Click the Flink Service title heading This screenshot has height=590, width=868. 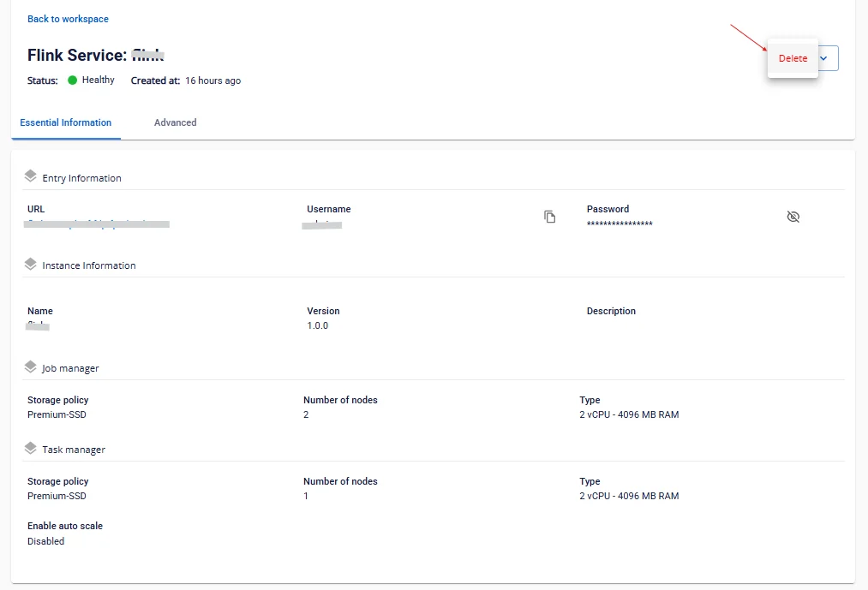coord(96,55)
